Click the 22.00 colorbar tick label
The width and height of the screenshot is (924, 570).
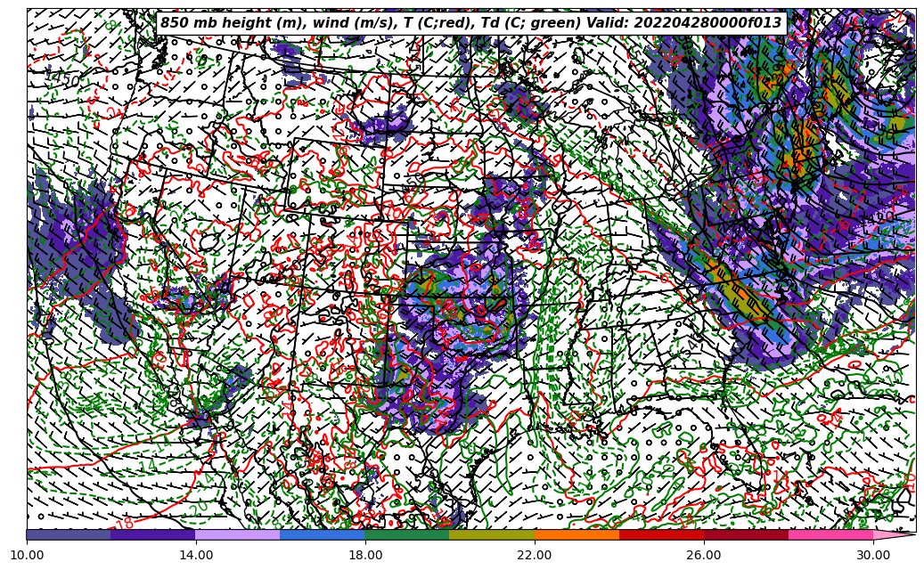(535, 555)
